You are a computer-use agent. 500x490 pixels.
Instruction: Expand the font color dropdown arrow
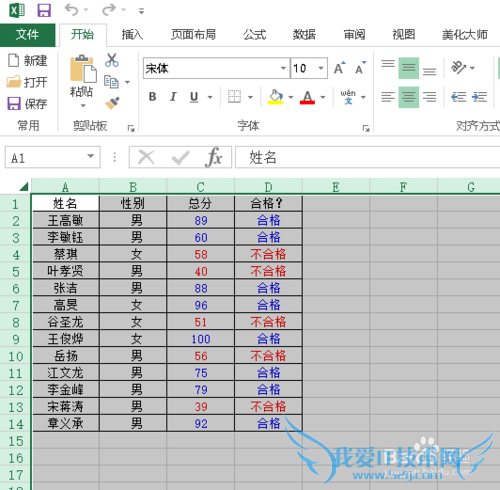pos(323,97)
